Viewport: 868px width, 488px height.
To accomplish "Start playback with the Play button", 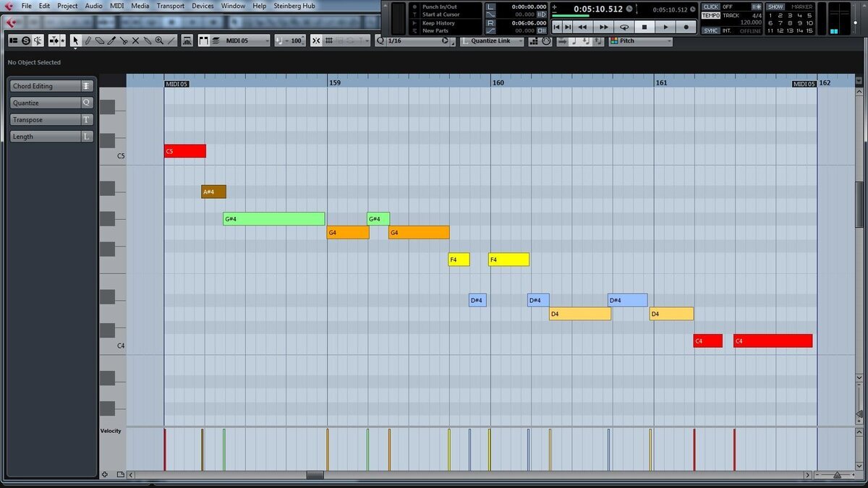I will (x=665, y=27).
